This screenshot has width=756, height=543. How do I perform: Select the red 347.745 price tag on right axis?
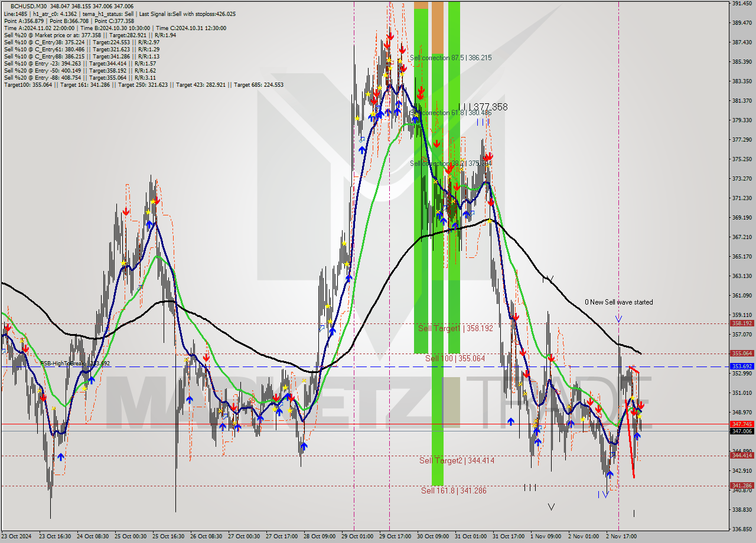pyautogui.click(x=742, y=424)
